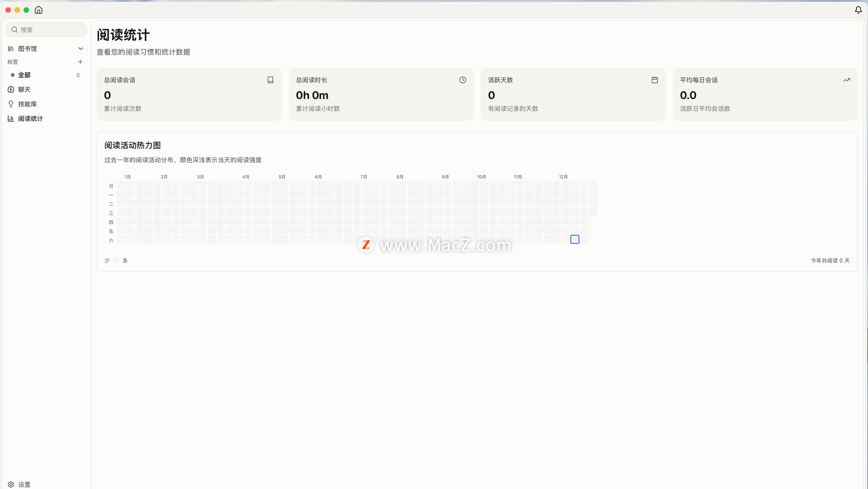Click the settings gear icon
Image resolution: width=868 pixels, height=489 pixels.
pyautogui.click(x=11, y=484)
